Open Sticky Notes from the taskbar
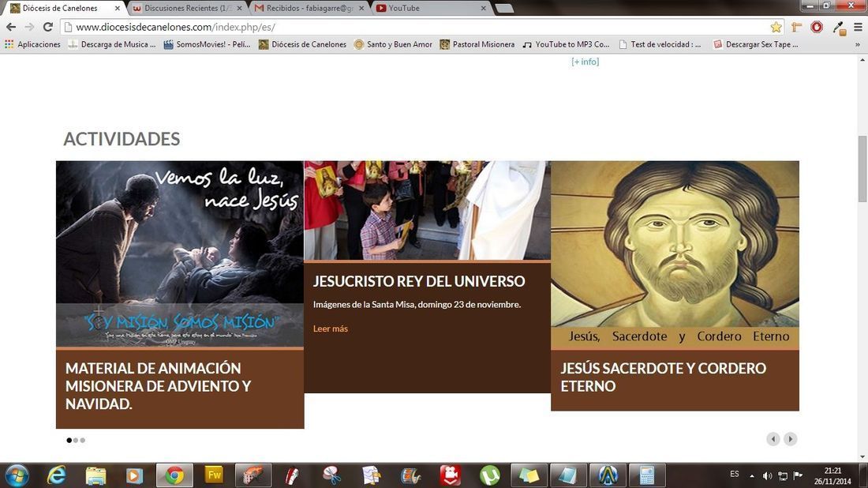The width and height of the screenshot is (868, 488). [x=528, y=475]
